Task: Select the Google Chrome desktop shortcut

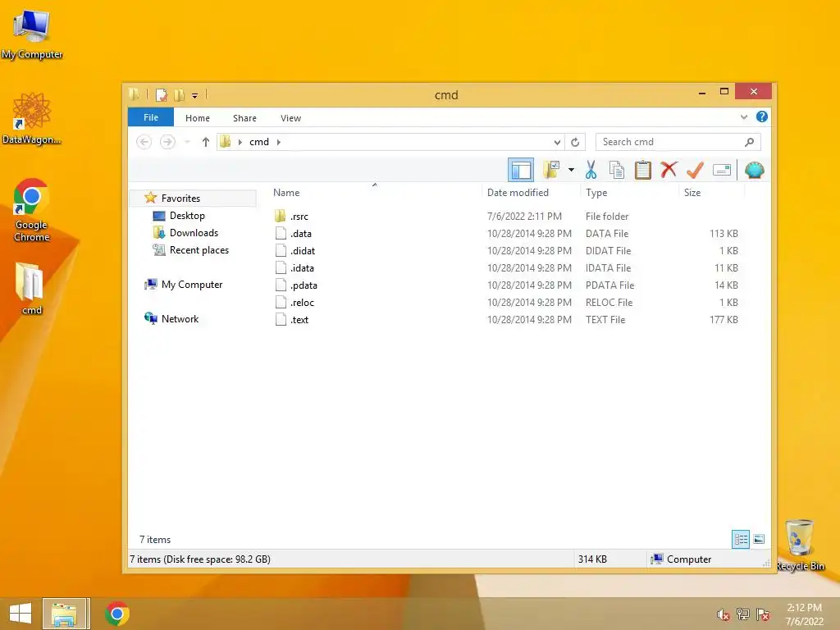Action: (31, 210)
